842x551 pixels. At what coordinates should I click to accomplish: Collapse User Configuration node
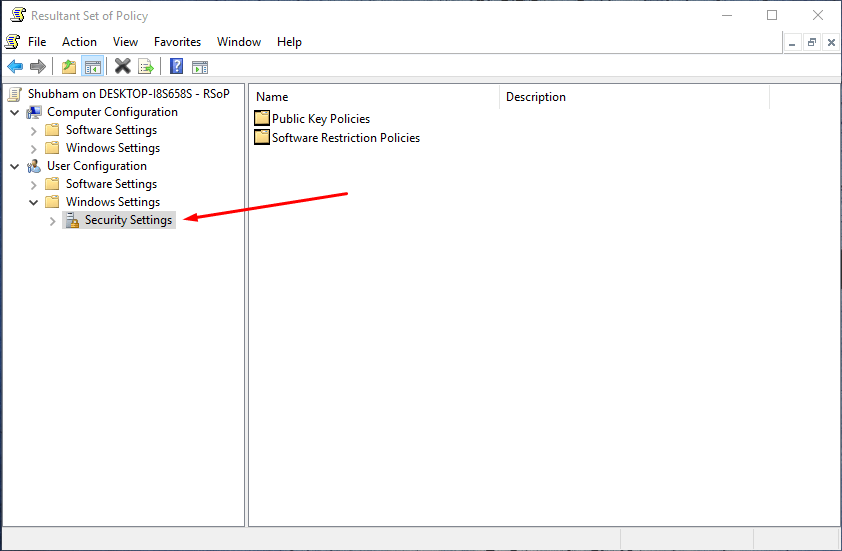tap(15, 166)
